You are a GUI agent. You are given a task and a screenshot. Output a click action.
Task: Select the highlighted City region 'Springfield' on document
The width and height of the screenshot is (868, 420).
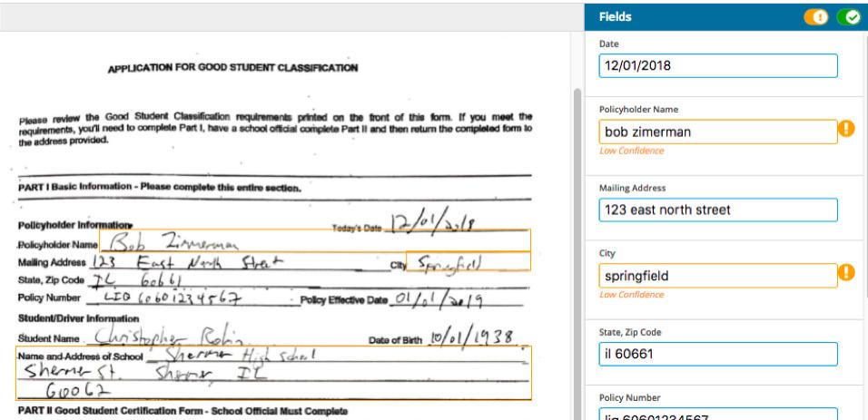[469, 261]
